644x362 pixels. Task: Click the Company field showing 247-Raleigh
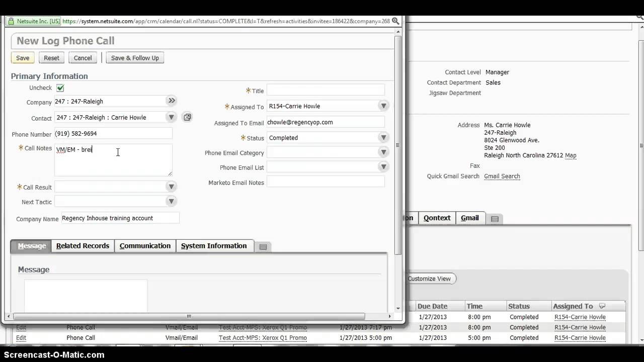pyautogui.click(x=110, y=101)
